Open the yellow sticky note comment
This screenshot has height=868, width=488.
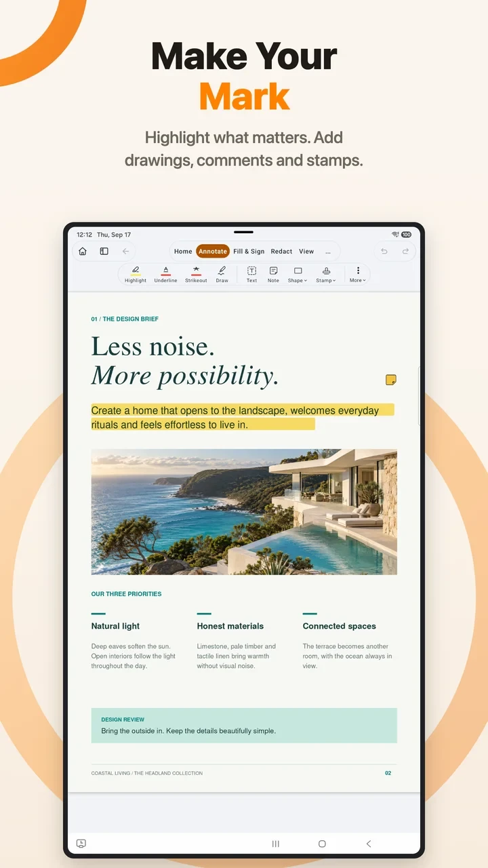click(391, 380)
